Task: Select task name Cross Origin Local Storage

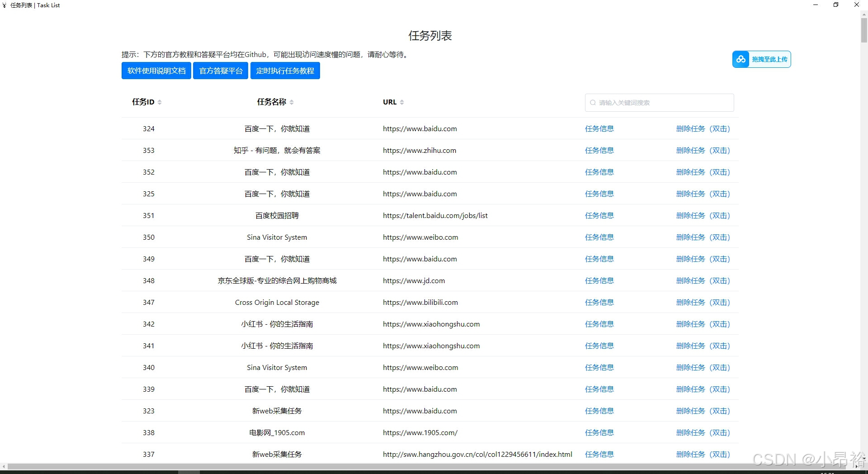Action: point(277,303)
